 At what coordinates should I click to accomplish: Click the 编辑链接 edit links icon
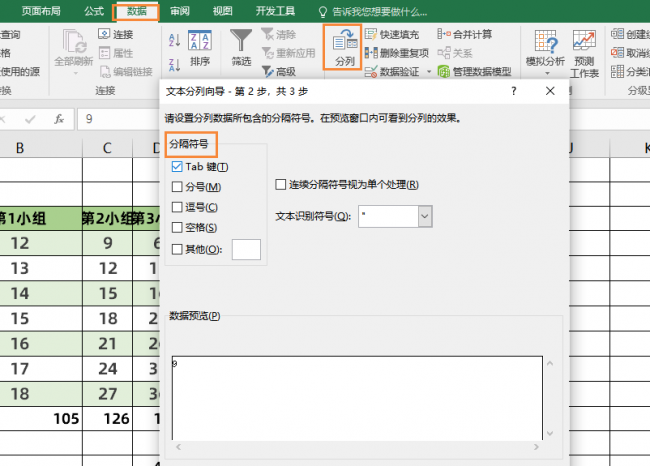105,71
